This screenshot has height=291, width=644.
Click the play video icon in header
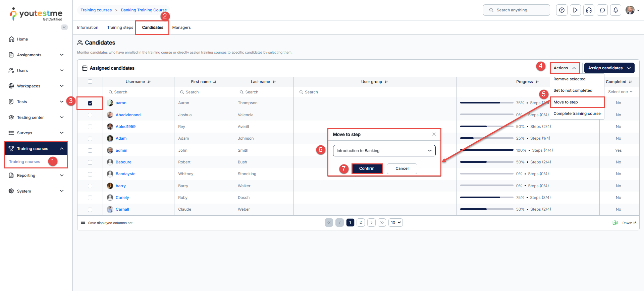click(x=575, y=10)
